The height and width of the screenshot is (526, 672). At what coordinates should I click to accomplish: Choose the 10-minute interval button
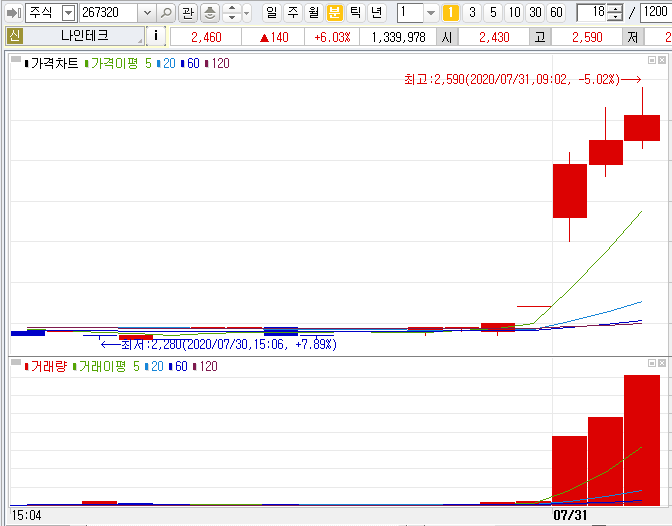(514, 13)
